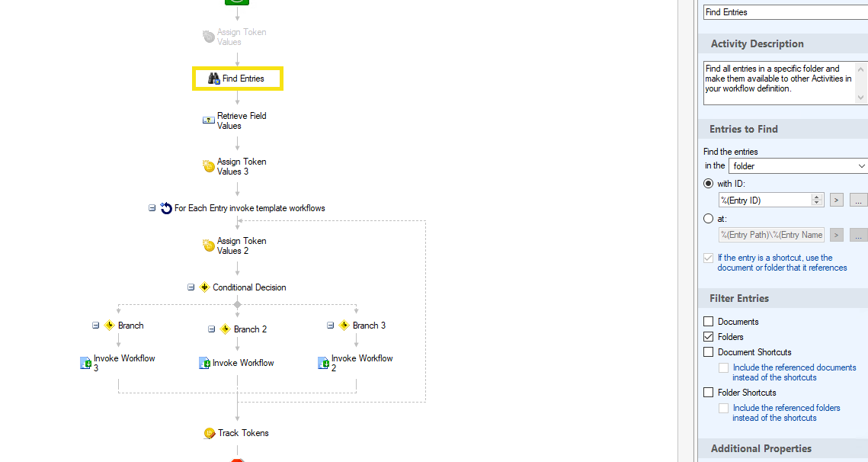Toggle 'Include the referenced folders' checkbox
Screen dimensions: 868x462
(x=723, y=409)
